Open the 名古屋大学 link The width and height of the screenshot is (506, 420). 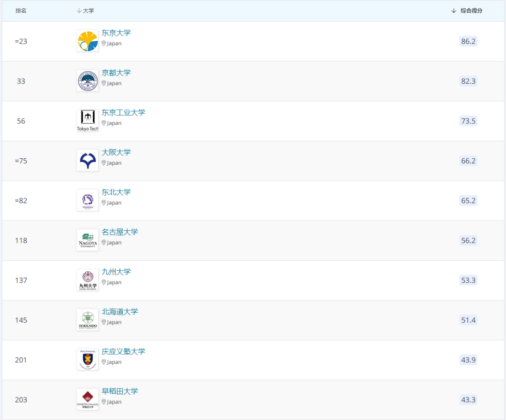pos(120,232)
